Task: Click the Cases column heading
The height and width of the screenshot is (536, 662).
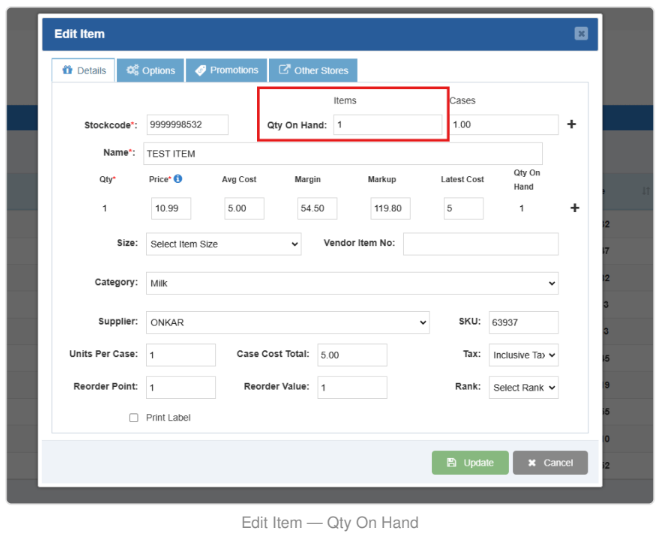Action: coord(462,100)
